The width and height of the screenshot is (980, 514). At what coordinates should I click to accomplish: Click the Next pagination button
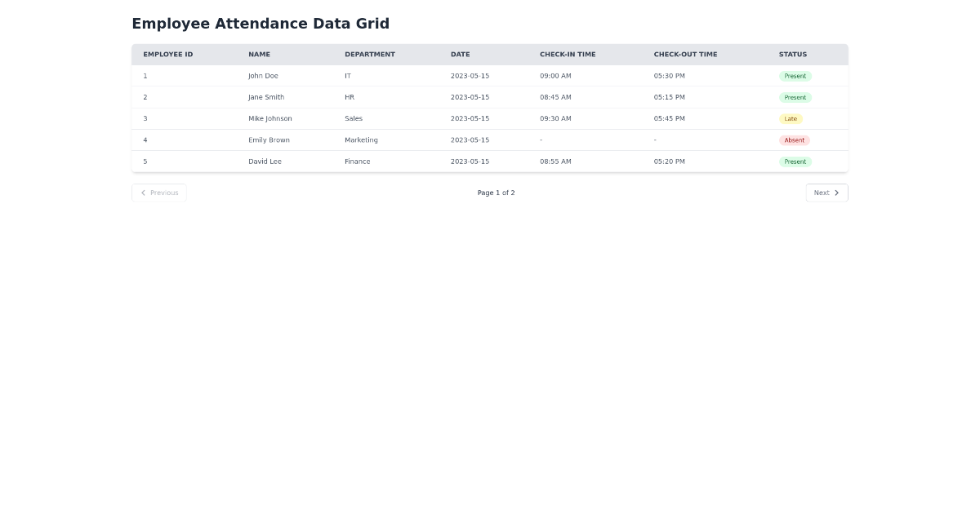coord(826,193)
